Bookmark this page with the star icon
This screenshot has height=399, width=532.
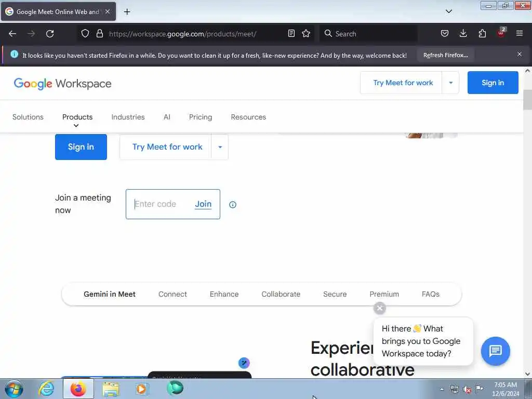[306, 33]
